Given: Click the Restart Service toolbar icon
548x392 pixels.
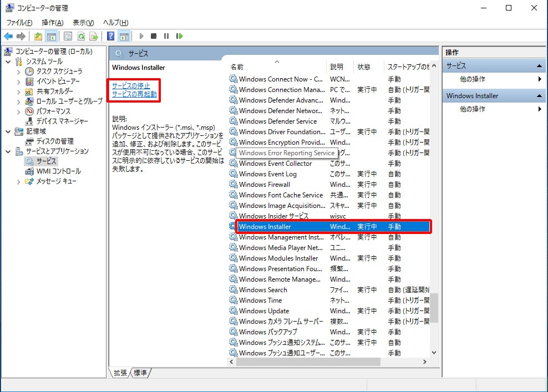Looking at the screenshot, I should [x=179, y=36].
